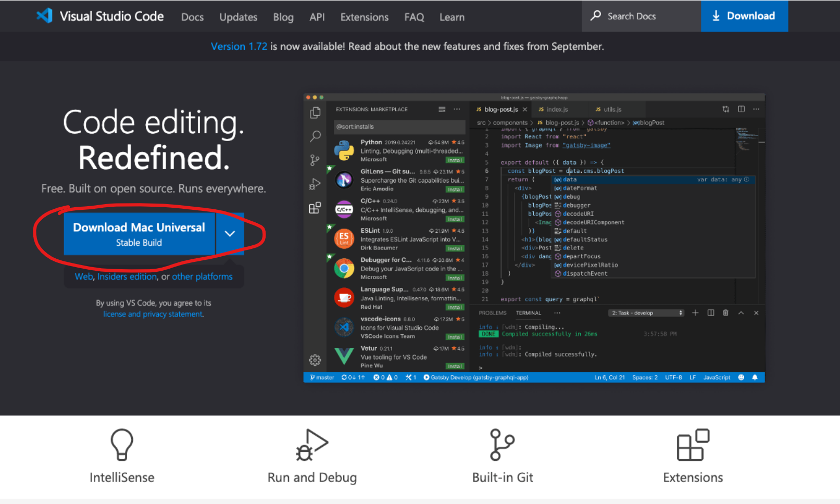Open the API nav item
The image size is (840, 504).
tap(317, 17)
